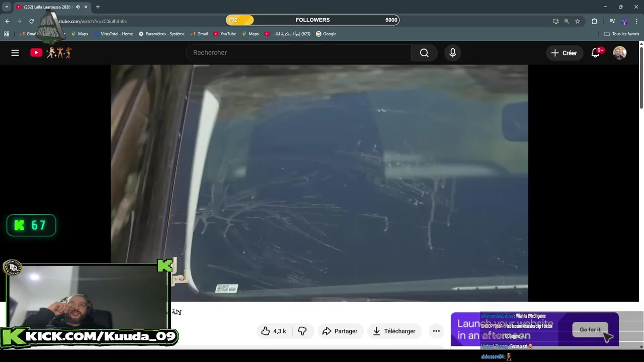This screenshot has width=644, height=362.
Task: Open the apps grid in bookmarks bar
Action: pyautogui.click(x=7, y=34)
